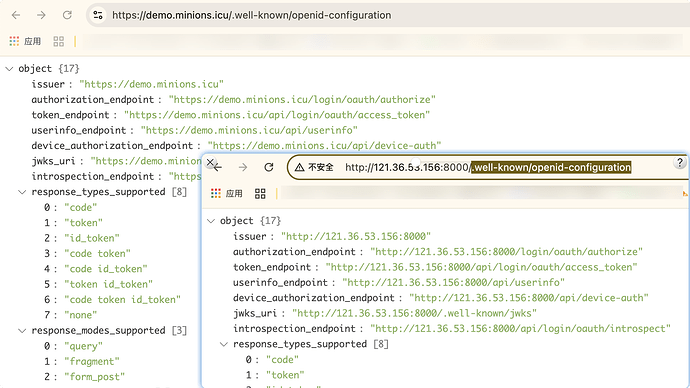This screenshot has height=388, width=690.
Task: Click tab groups icon in overlay bookmarks bar
Action: (261, 194)
